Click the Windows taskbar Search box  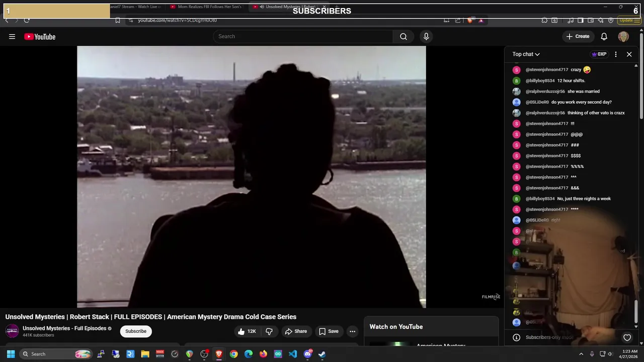click(56, 354)
